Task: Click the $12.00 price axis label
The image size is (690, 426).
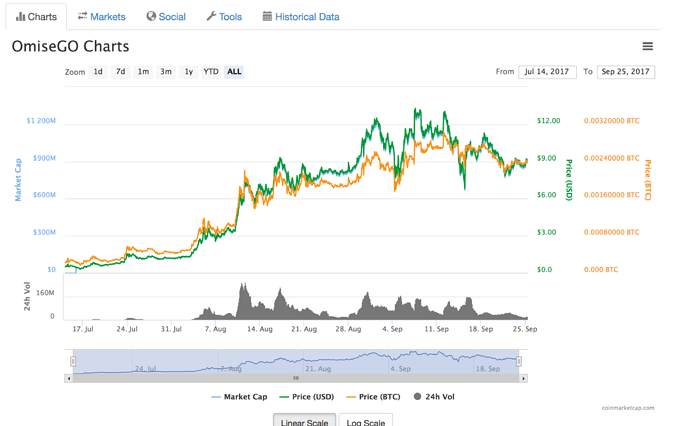Action: (x=549, y=121)
